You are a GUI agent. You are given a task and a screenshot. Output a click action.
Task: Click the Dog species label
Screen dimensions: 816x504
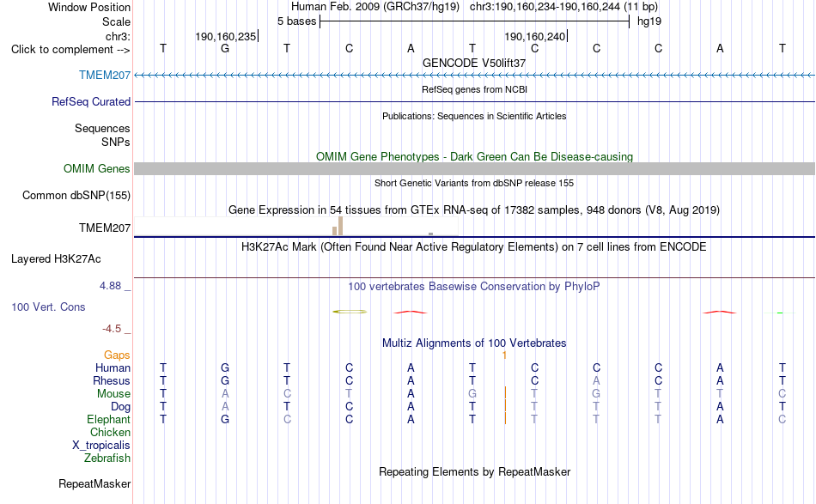120,407
